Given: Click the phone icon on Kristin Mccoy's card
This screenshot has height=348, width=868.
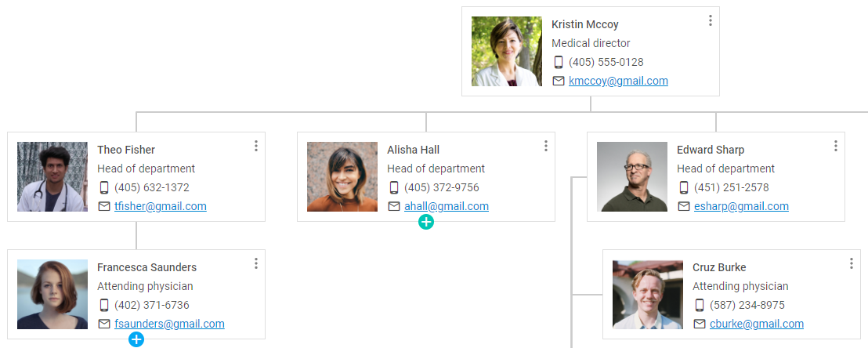Looking at the screenshot, I should tap(559, 62).
